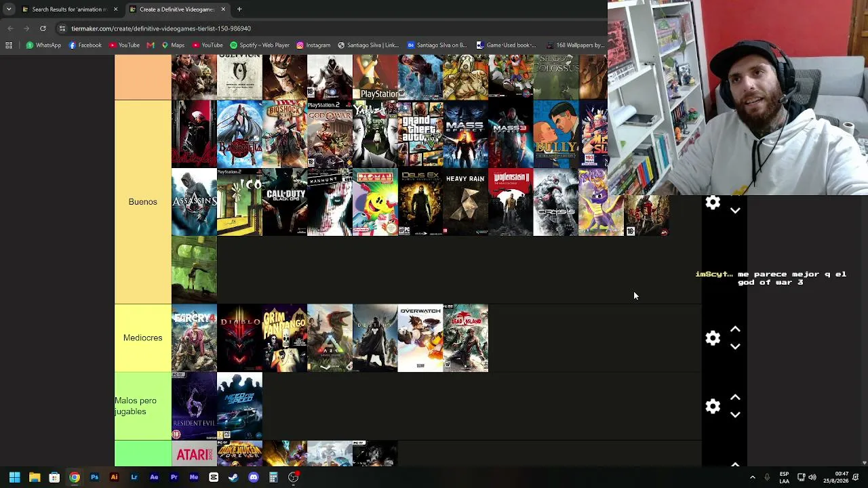Open the '168 Wallpapers by...' bookmark
Screen dimensions: 868x488
(575, 45)
